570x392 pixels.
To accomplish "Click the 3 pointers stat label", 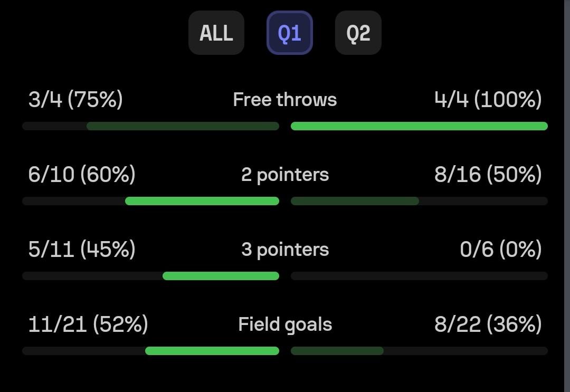I will 284,250.
